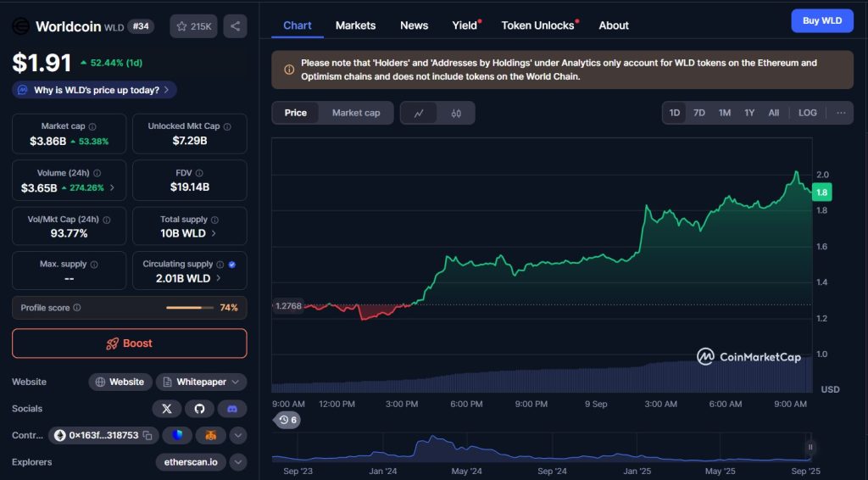Click the Buy WLD button
Image resolution: width=868 pixels, height=480 pixels.
point(821,21)
